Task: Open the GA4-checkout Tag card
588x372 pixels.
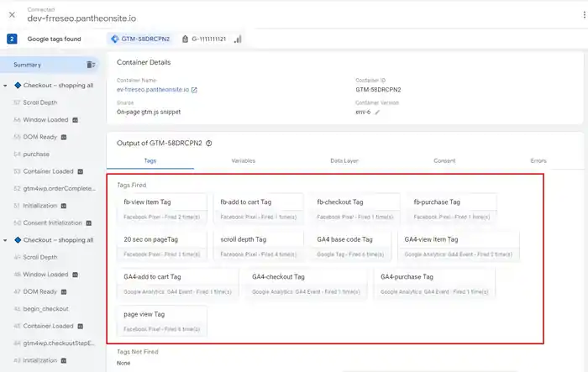Action: pos(306,284)
